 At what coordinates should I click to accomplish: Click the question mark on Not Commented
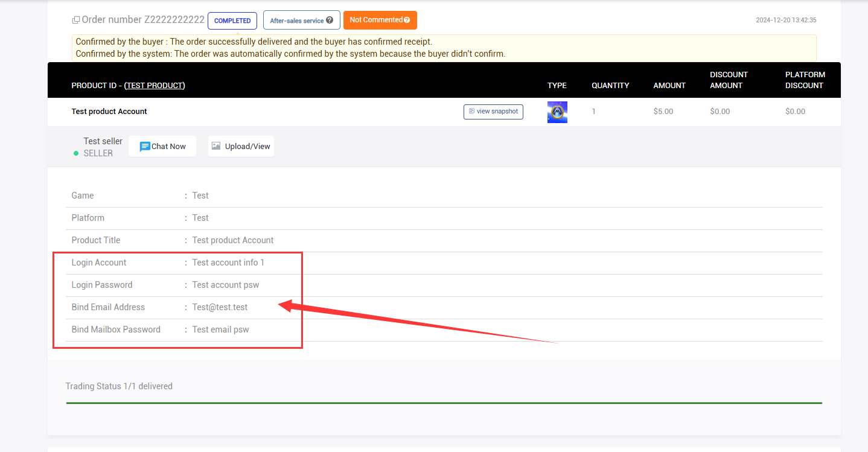407,20
